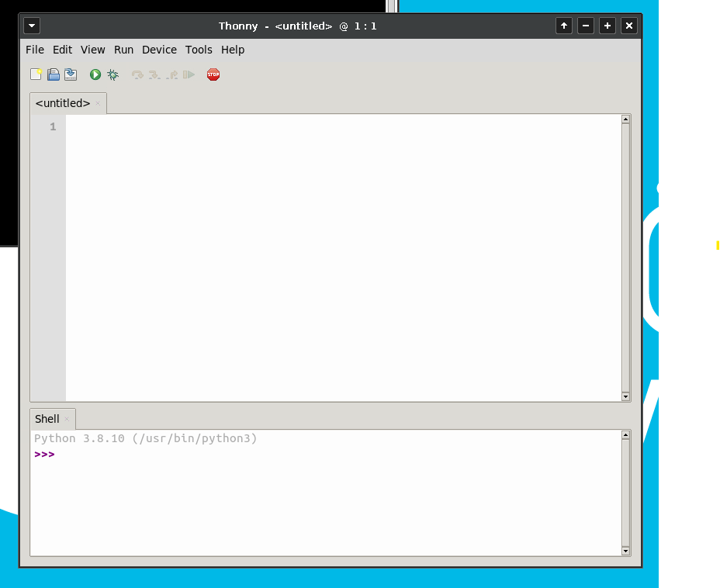Viewport: 720px width, 588px height.
Task: Close the <untitled> editor tab
Action: [x=98, y=104]
